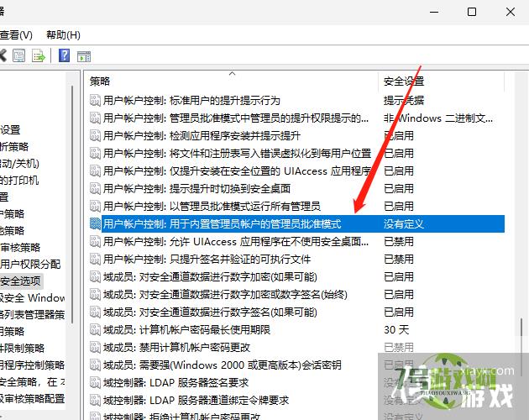Select 审核策略配置 tree node at bottom left
Screen dimensions: 529x420
tap(33, 398)
